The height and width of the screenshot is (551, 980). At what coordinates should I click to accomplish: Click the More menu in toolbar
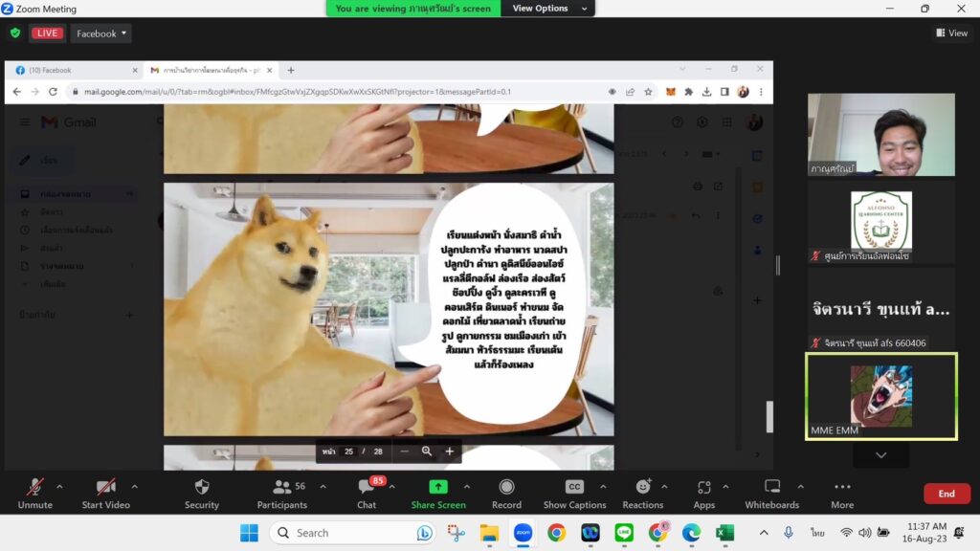pos(842,487)
